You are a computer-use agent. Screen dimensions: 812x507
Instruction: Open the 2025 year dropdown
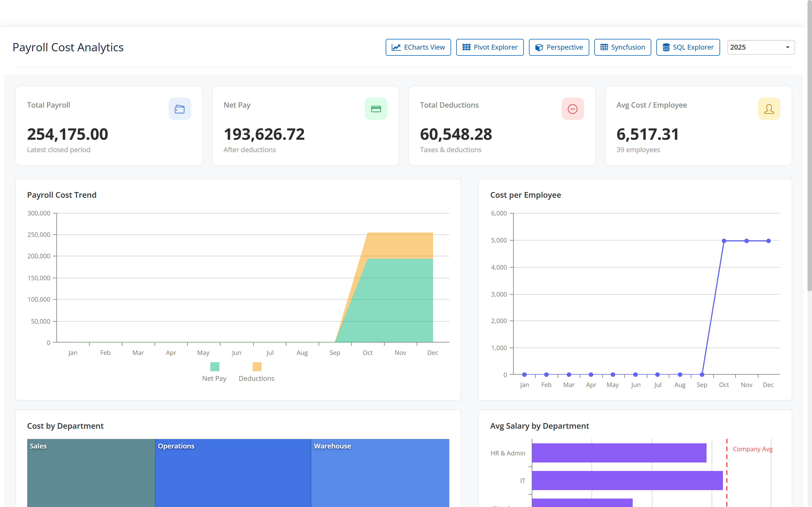click(761, 47)
